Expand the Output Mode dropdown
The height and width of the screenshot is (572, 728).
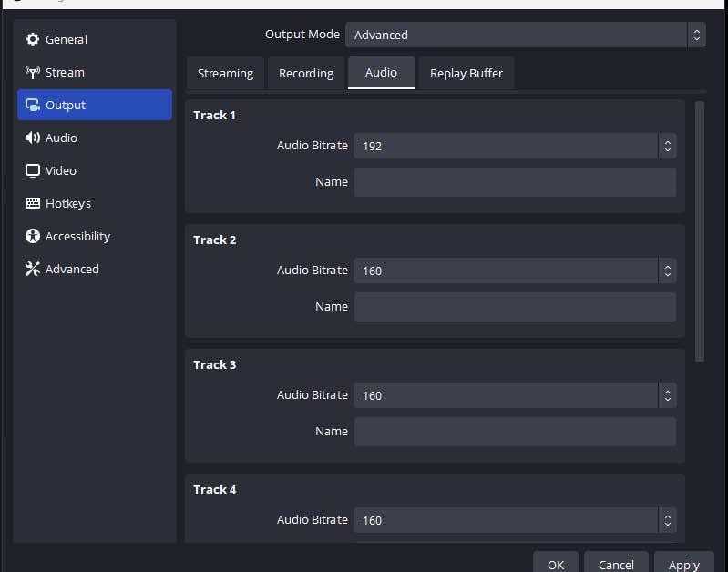(525, 35)
